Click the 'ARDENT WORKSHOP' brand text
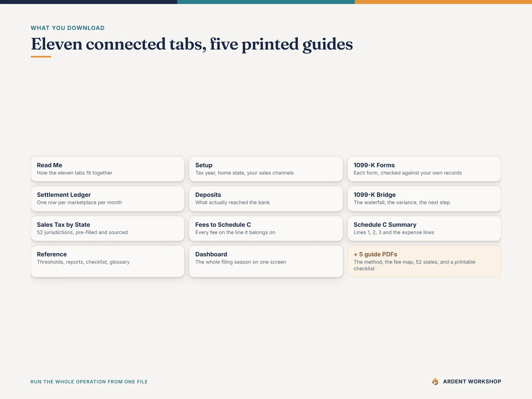Screen dimensions: 532x399 (x=472, y=381)
